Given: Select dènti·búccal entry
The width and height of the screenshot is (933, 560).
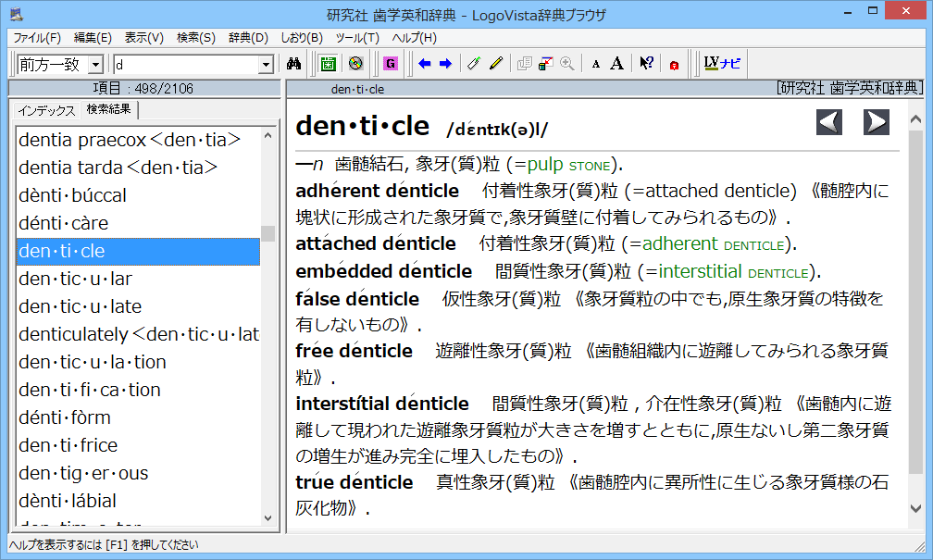Looking at the screenshot, I should click(x=138, y=196).
